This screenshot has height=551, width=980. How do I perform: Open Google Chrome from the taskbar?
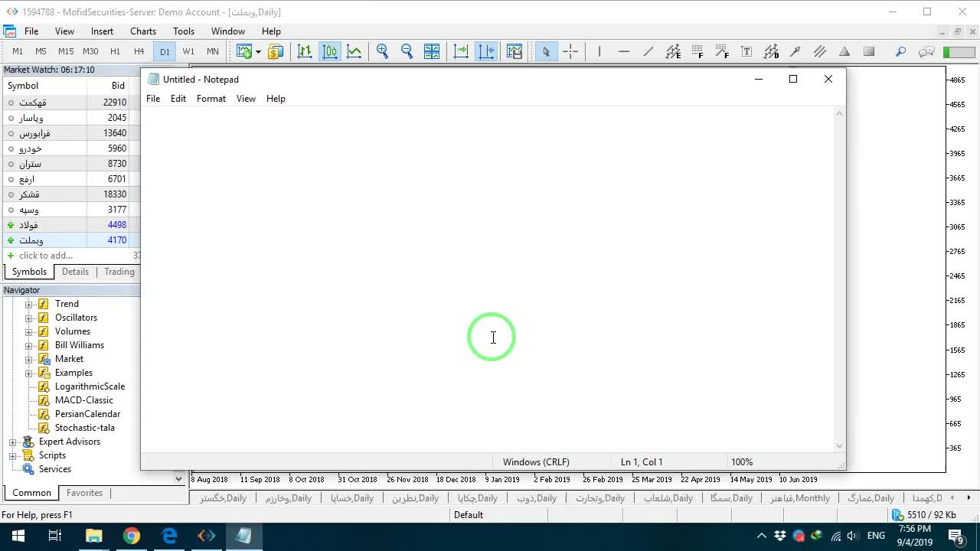click(x=132, y=536)
